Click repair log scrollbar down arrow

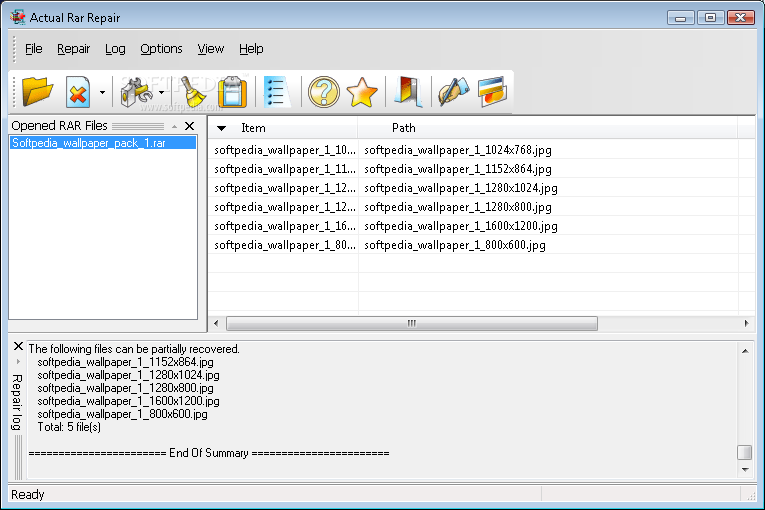pos(745,469)
